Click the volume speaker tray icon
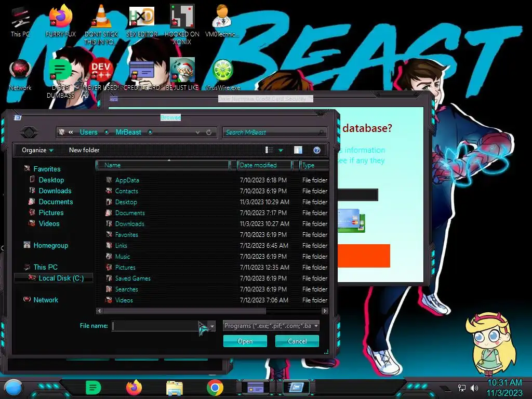The image size is (532, 399). [x=474, y=388]
